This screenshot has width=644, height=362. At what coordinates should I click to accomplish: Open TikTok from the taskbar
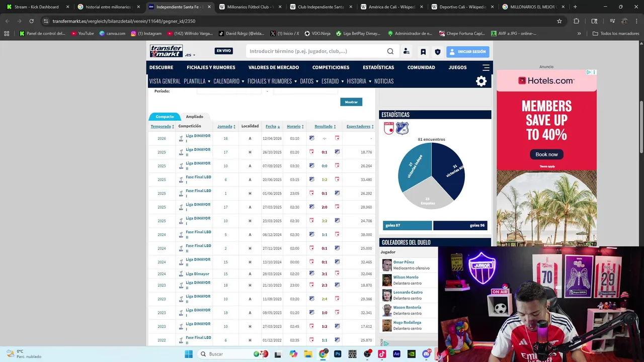[382, 354]
